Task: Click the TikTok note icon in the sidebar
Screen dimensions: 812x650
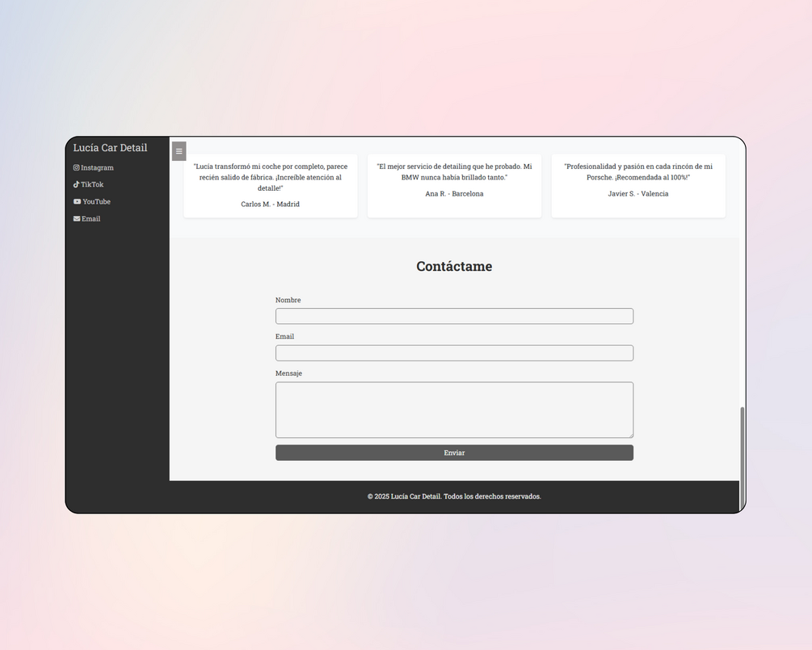Action: coord(76,184)
